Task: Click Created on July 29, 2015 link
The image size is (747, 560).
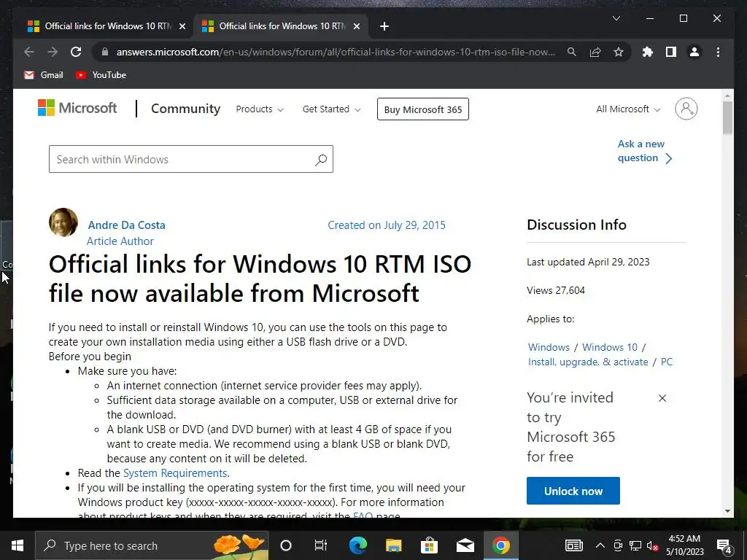Action: click(387, 225)
